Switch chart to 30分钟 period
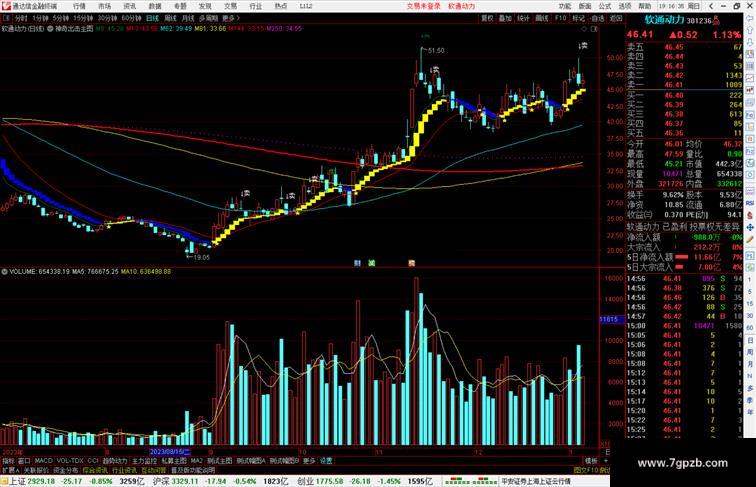The image size is (756, 487). pyautogui.click(x=107, y=18)
